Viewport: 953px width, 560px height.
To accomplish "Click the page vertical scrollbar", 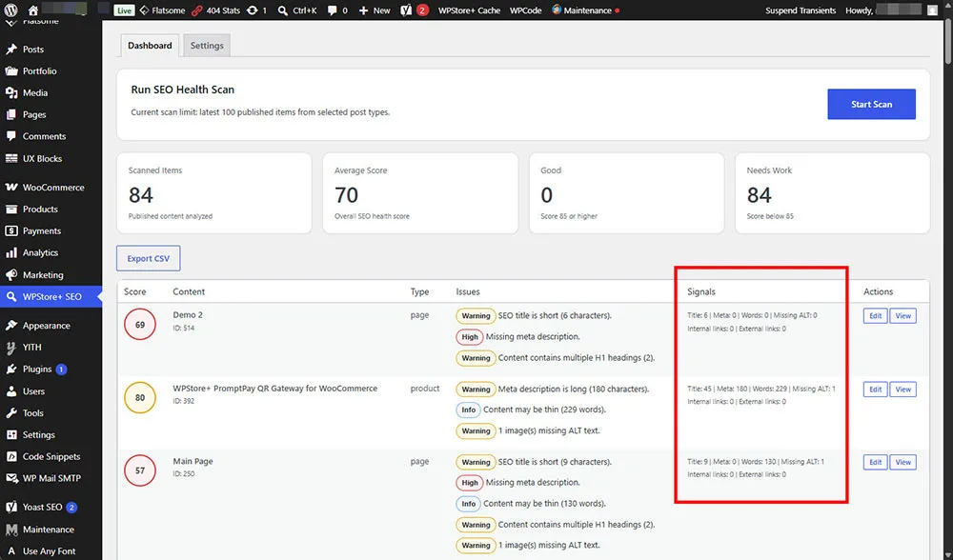I will (x=948, y=42).
